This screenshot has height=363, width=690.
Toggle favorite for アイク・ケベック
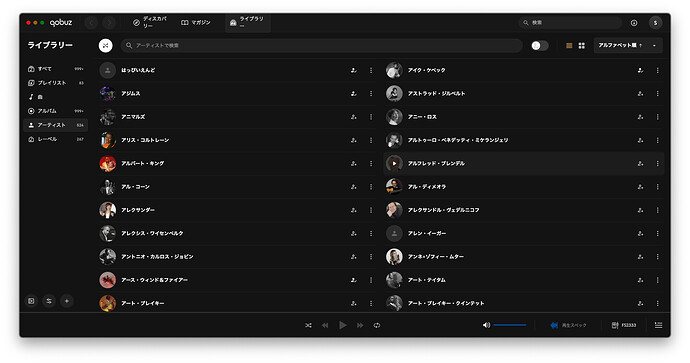coord(640,70)
